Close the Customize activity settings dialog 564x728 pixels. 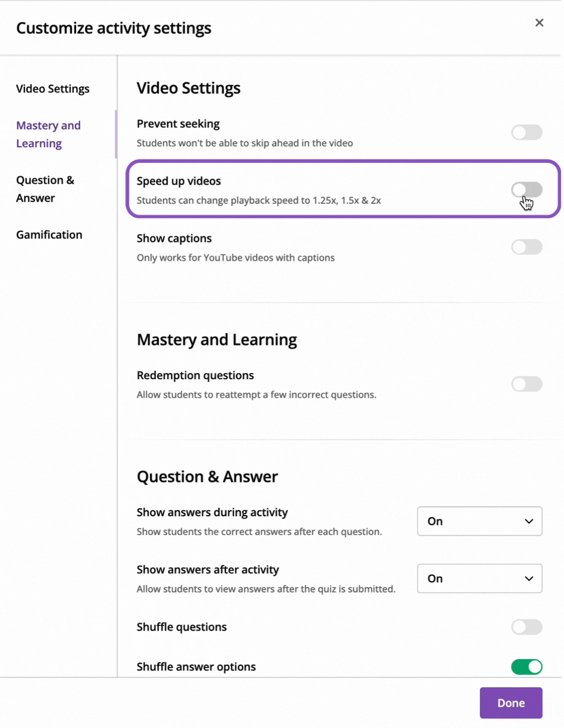tap(539, 22)
